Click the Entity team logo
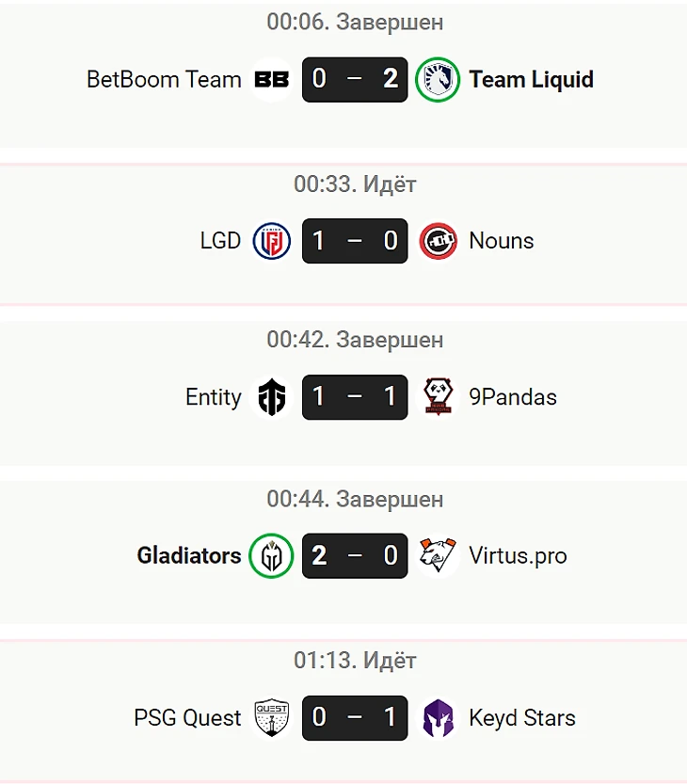 (272, 397)
